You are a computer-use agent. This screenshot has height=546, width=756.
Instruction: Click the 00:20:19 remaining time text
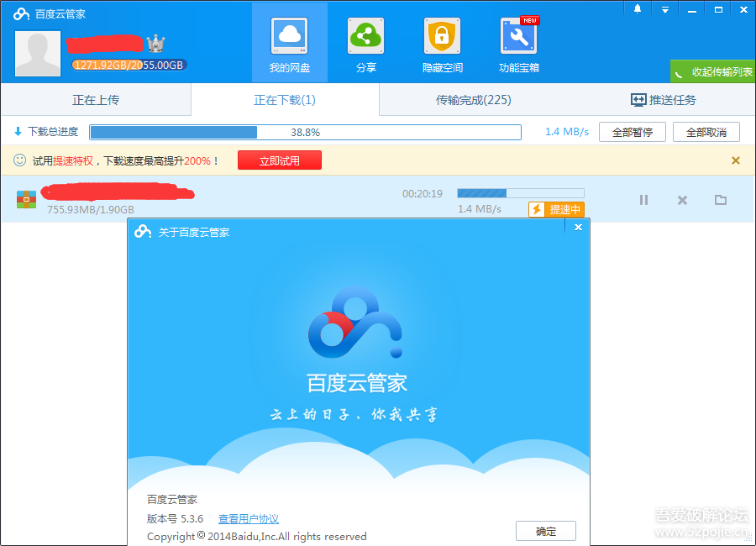(x=423, y=193)
